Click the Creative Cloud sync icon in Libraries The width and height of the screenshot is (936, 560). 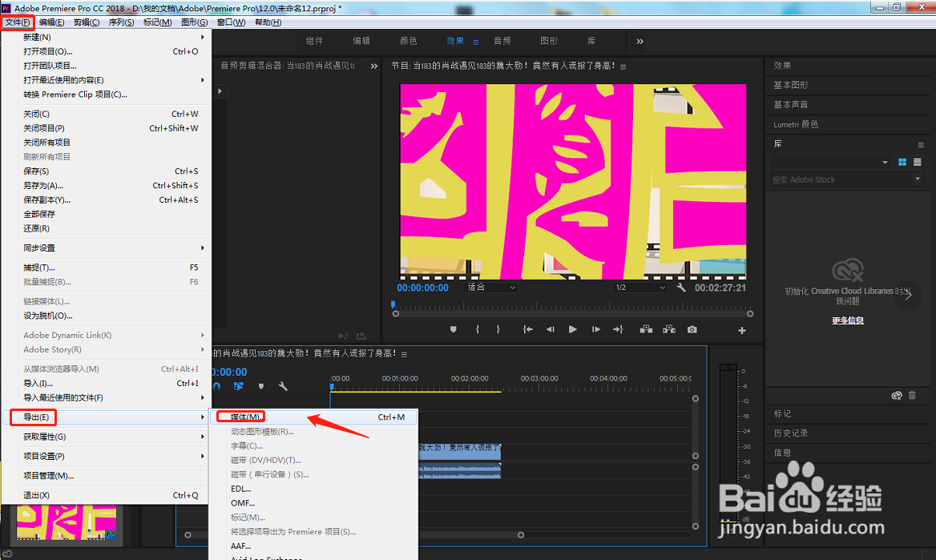(x=897, y=395)
